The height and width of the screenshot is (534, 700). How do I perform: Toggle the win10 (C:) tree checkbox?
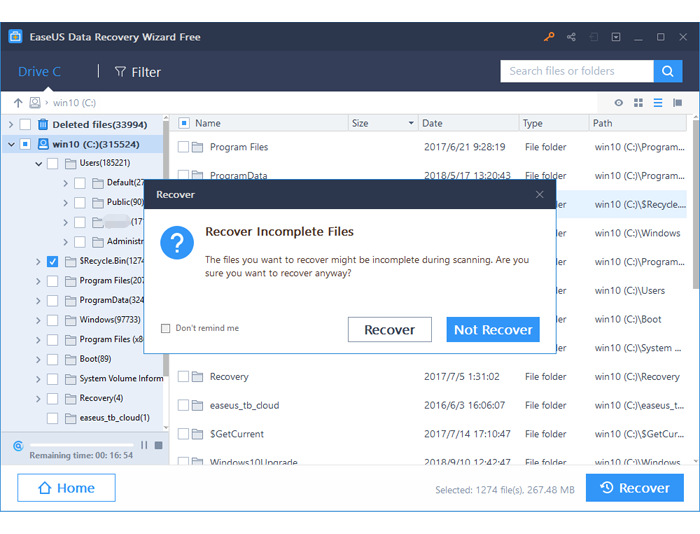click(x=25, y=144)
